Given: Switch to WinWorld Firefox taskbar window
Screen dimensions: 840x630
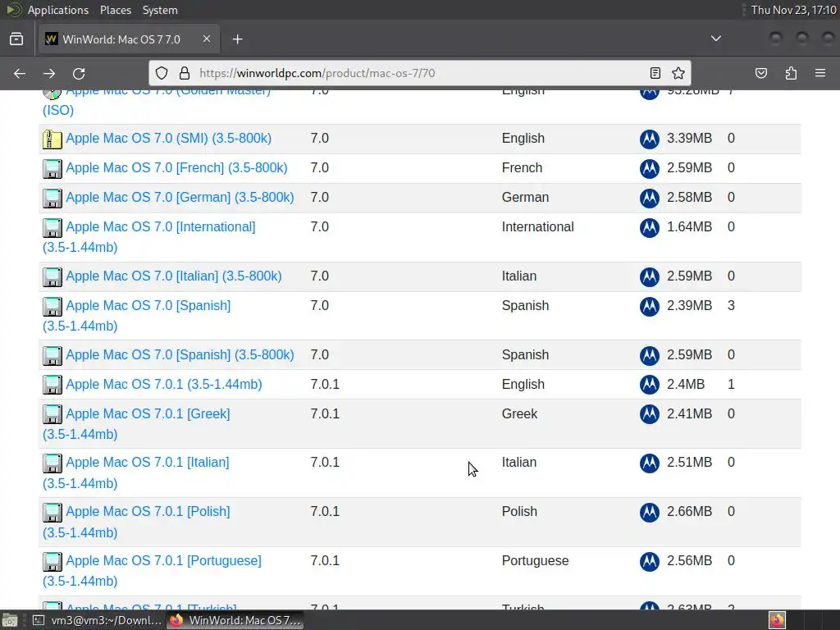Looking at the screenshot, I should click(235, 620).
